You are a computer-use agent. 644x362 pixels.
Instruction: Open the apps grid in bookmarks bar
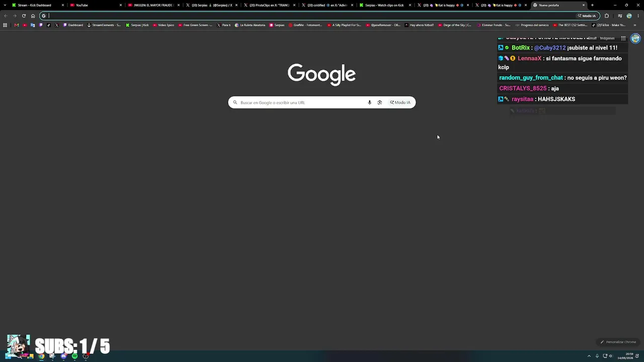point(5,25)
